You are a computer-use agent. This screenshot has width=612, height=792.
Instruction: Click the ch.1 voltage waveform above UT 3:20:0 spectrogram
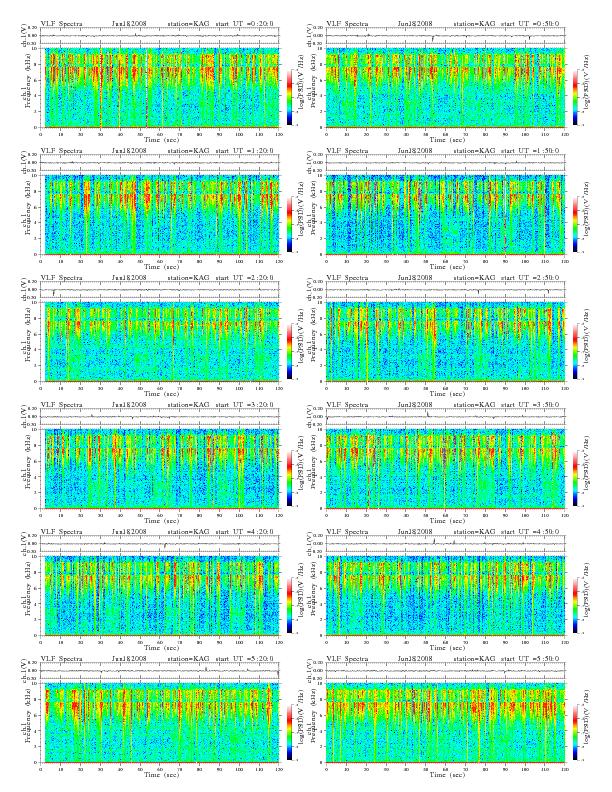[160, 417]
